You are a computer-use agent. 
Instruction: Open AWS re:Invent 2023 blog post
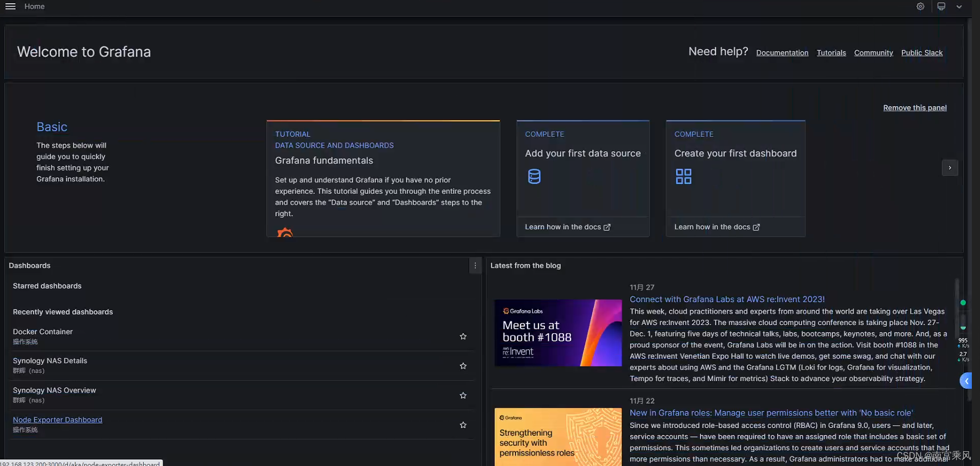tap(727, 299)
